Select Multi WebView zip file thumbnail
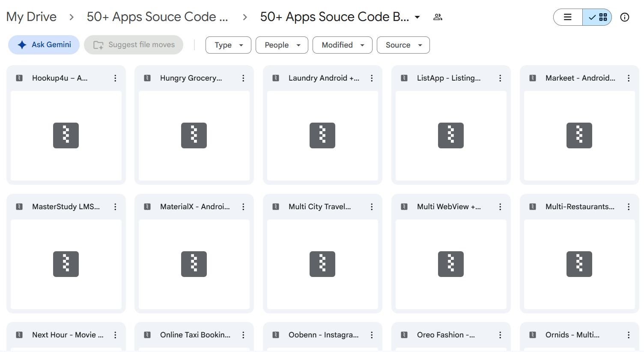Screen dimensions: 644x352 [x=451, y=264]
